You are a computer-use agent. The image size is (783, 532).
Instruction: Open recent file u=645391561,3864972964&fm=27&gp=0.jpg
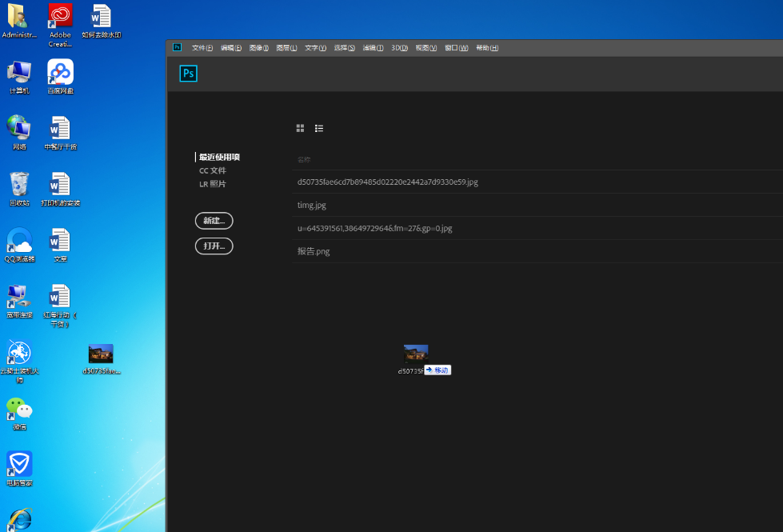(537, 228)
